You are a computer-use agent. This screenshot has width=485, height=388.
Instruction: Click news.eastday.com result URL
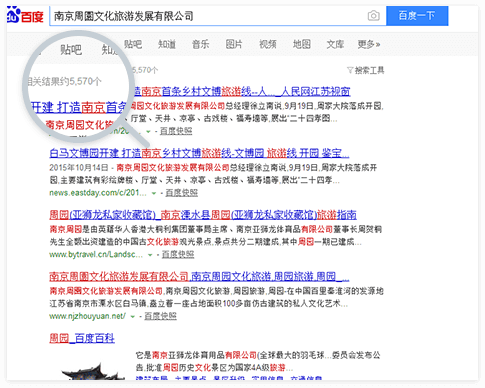[98, 193]
